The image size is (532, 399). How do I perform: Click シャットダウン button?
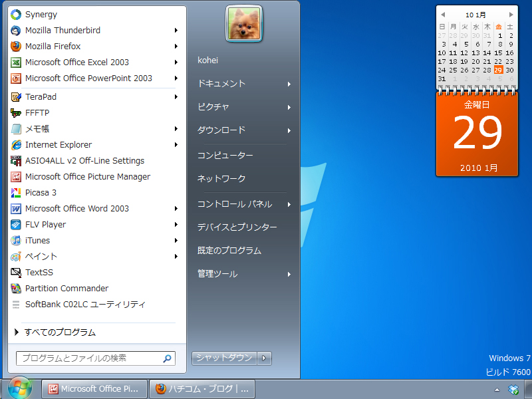[x=224, y=358]
